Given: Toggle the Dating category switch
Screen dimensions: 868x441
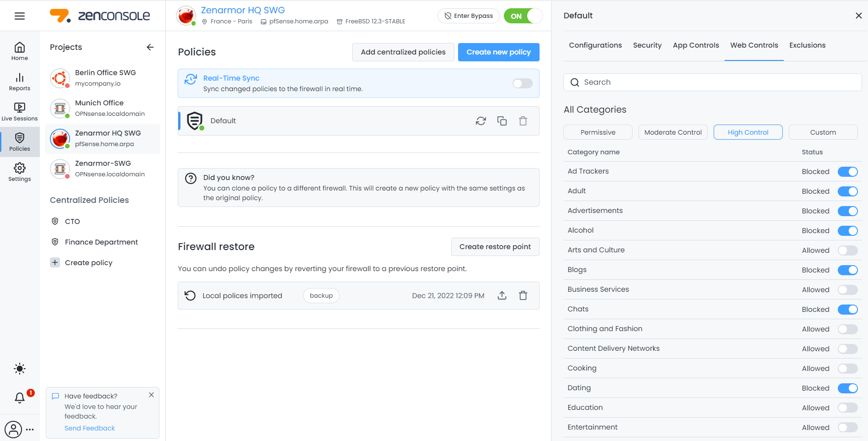Looking at the screenshot, I should [x=848, y=388].
